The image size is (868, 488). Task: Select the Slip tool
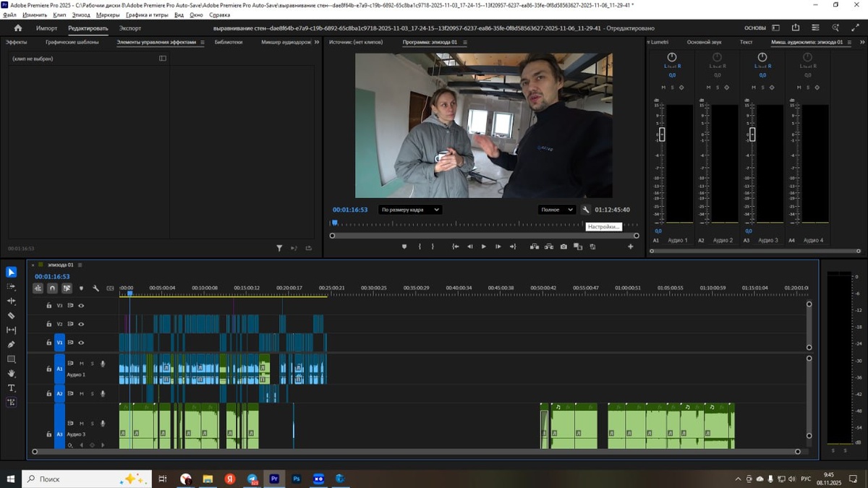coord(11,330)
